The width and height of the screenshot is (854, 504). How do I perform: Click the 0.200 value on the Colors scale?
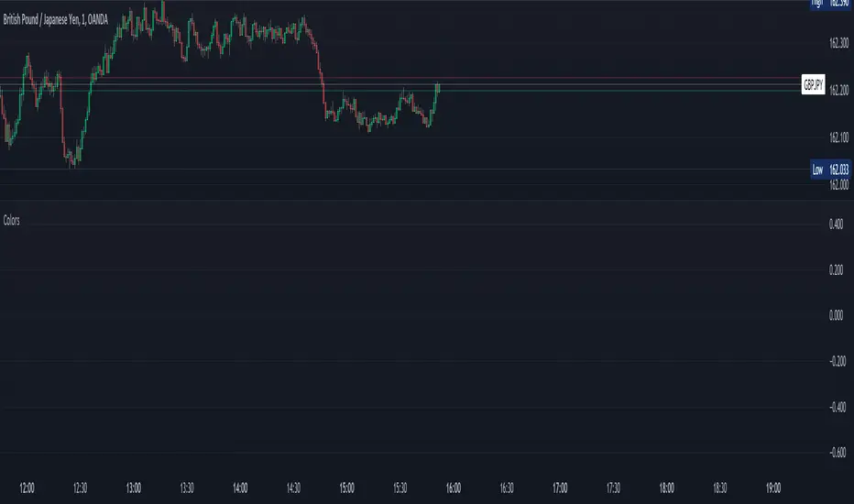(836, 269)
